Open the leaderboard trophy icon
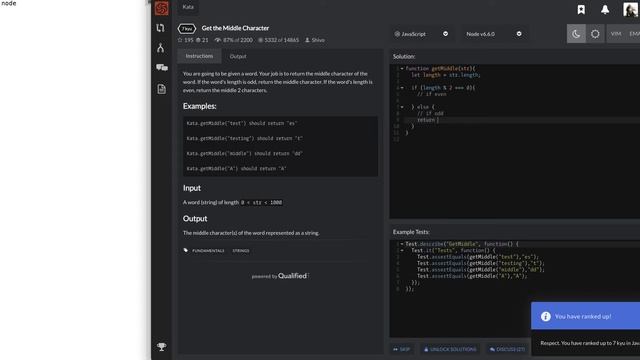Image resolution: width=640 pixels, height=360 pixels. [162, 347]
